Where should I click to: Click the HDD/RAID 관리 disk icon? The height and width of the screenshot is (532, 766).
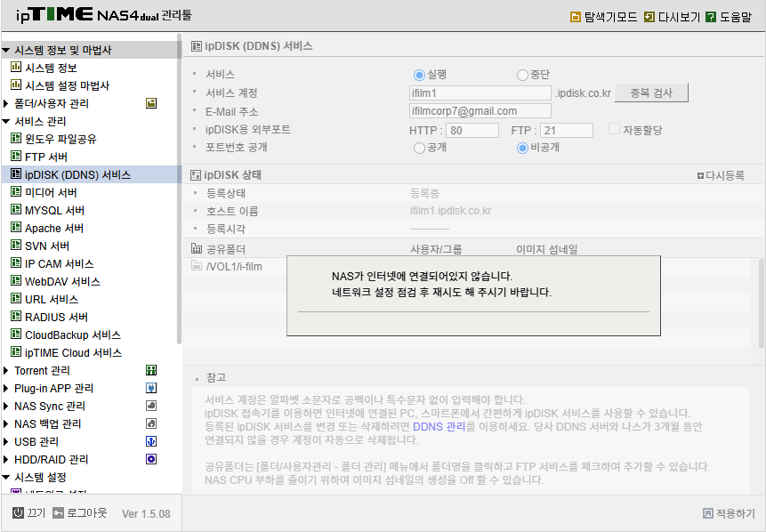[151, 459]
